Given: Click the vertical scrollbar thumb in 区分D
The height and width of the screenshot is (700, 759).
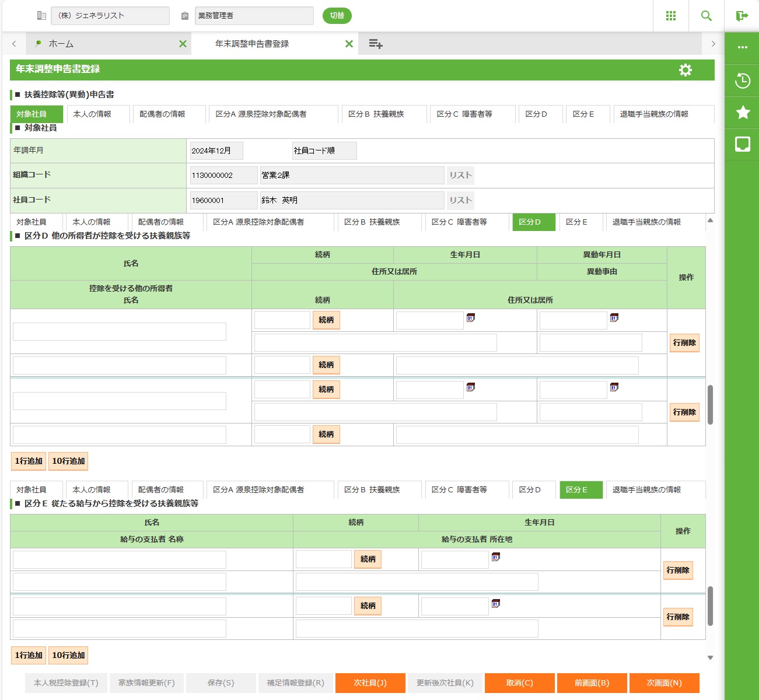Looking at the screenshot, I should (710, 404).
